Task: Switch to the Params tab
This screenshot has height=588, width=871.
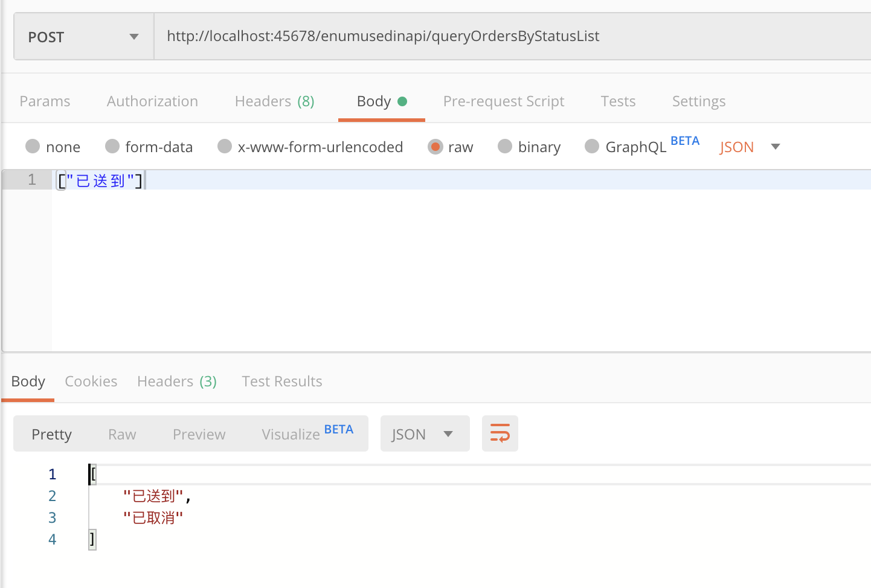Action: click(x=45, y=101)
